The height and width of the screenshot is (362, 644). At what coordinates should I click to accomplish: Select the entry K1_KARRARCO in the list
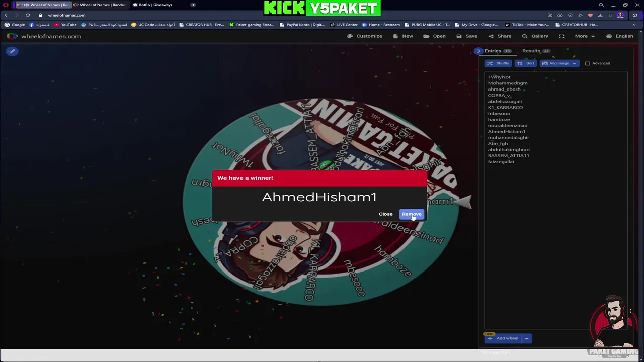(505, 107)
